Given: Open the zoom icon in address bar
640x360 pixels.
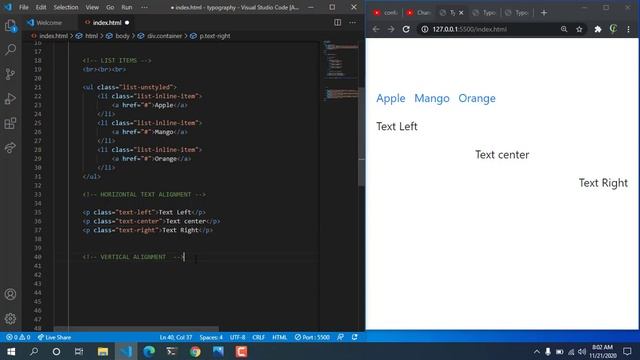Looking at the screenshot, I should tap(564, 29).
